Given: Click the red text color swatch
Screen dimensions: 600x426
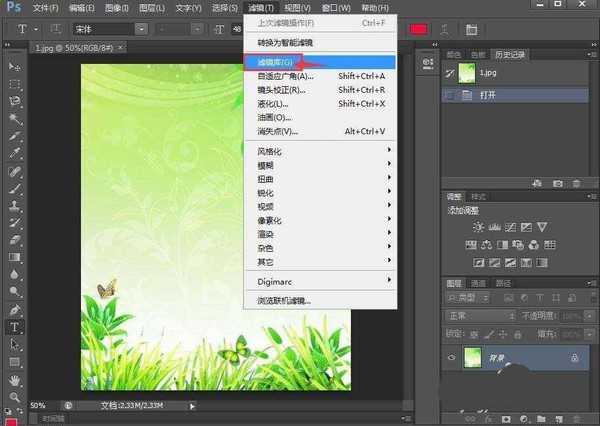Looking at the screenshot, I should pyautogui.click(x=418, y=29).
